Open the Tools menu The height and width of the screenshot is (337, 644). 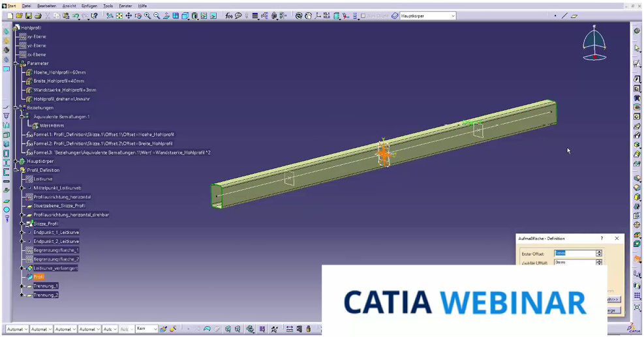[x=108, y=6]
